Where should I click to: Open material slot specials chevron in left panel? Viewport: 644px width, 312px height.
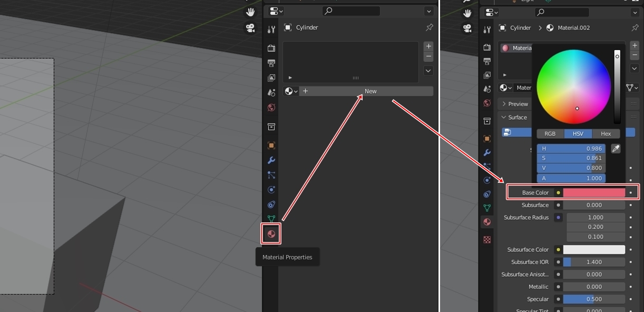[x=428, y=71]
